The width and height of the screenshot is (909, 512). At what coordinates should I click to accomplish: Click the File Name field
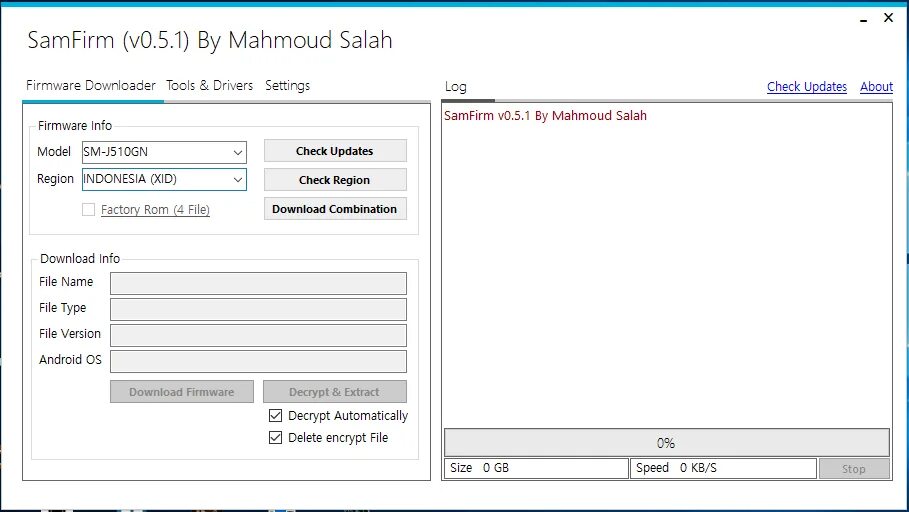259,284
